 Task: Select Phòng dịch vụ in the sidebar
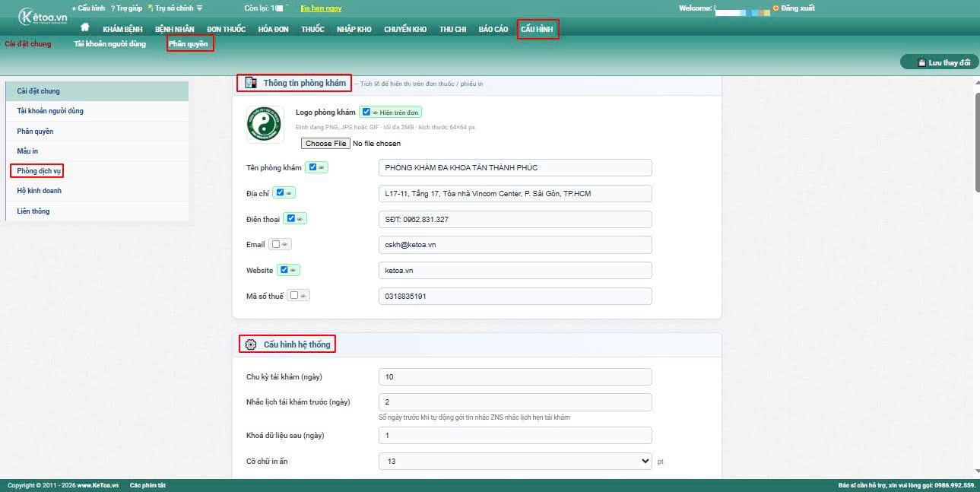39,171
